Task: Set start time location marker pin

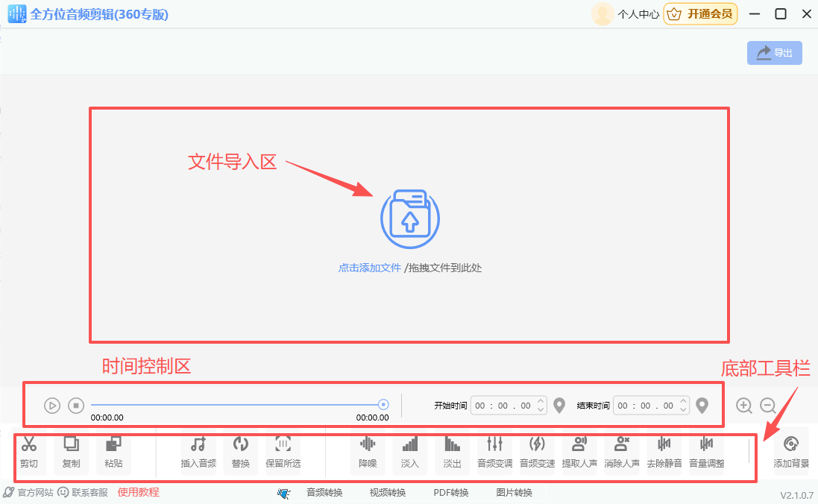Action: pos(559,406)
